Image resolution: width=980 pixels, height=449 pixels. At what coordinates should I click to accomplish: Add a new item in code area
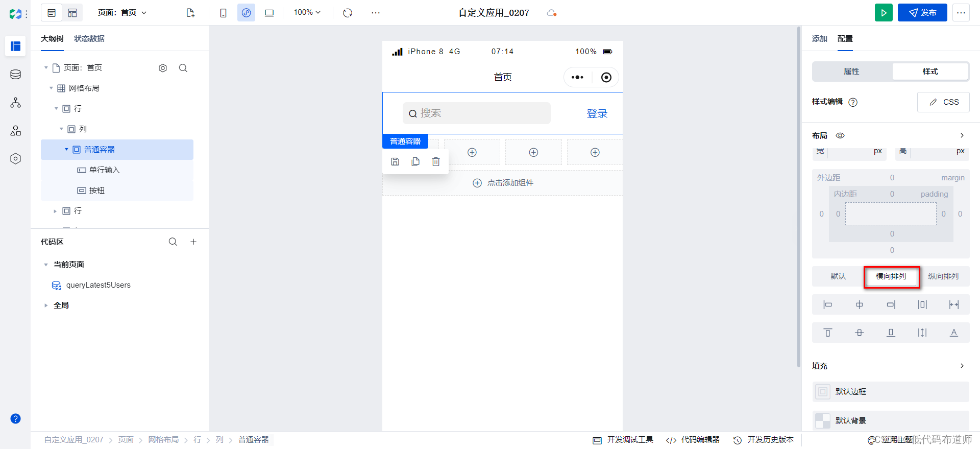click(193, 242)
